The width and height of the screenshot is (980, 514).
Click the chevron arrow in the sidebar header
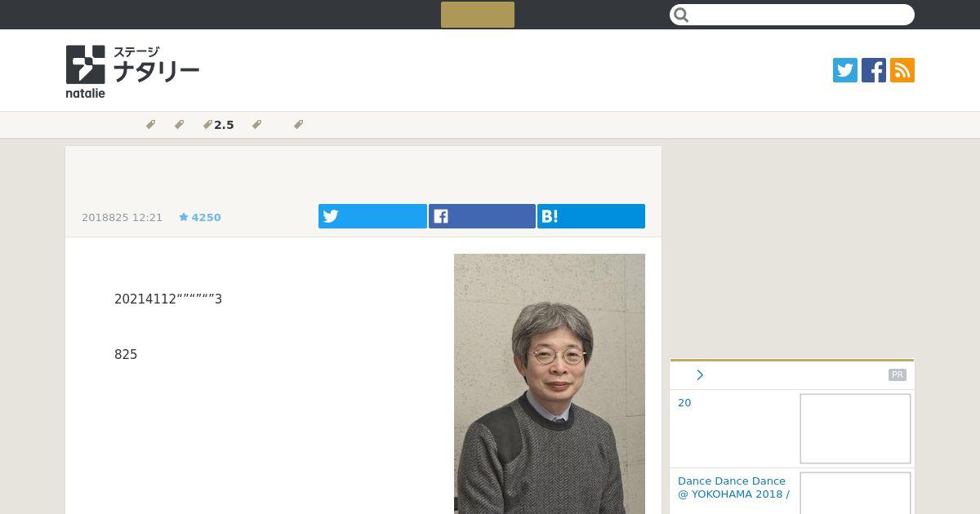[x=700, y=375]
